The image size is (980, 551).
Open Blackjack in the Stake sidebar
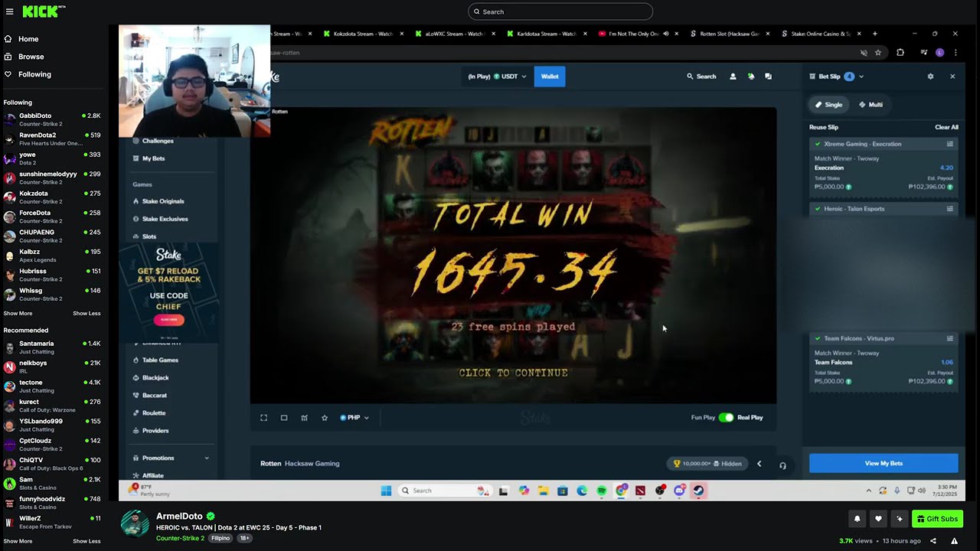155,378
